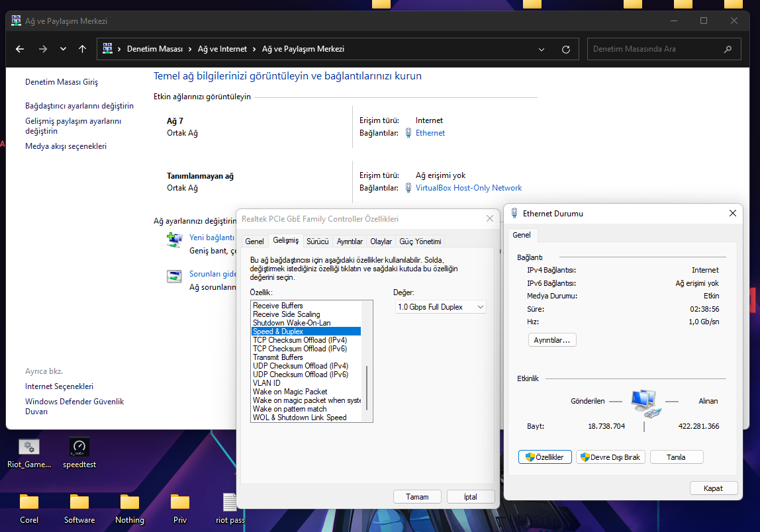Viewport: 760px width, 532px height.
Task: Switch to the Sürücü tab
Action: tap(317, 241)
